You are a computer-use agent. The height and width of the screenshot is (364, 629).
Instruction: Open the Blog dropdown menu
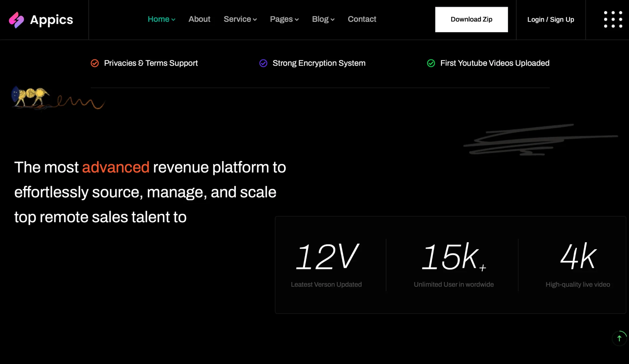323,19
